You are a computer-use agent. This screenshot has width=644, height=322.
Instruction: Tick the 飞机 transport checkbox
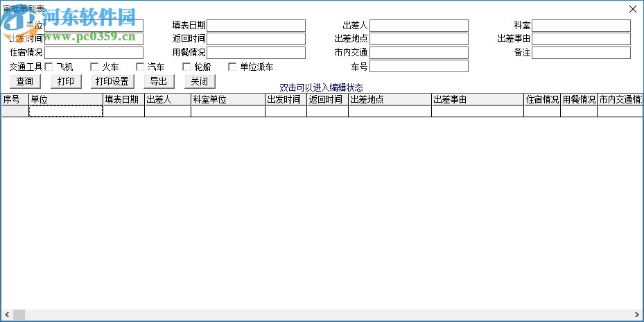pos(49,67)
